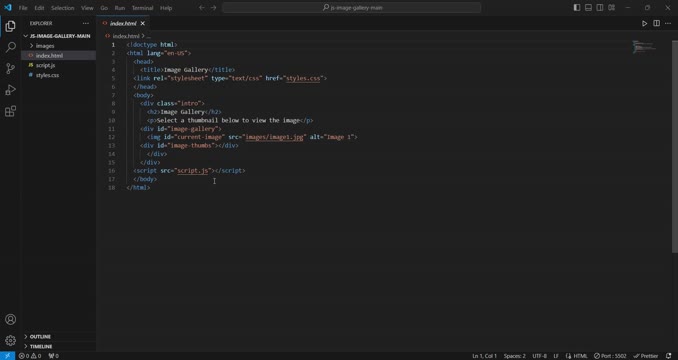Click the ports forwarded status item
The height and width of the screenshot is (360, 678).
point(53,356)
